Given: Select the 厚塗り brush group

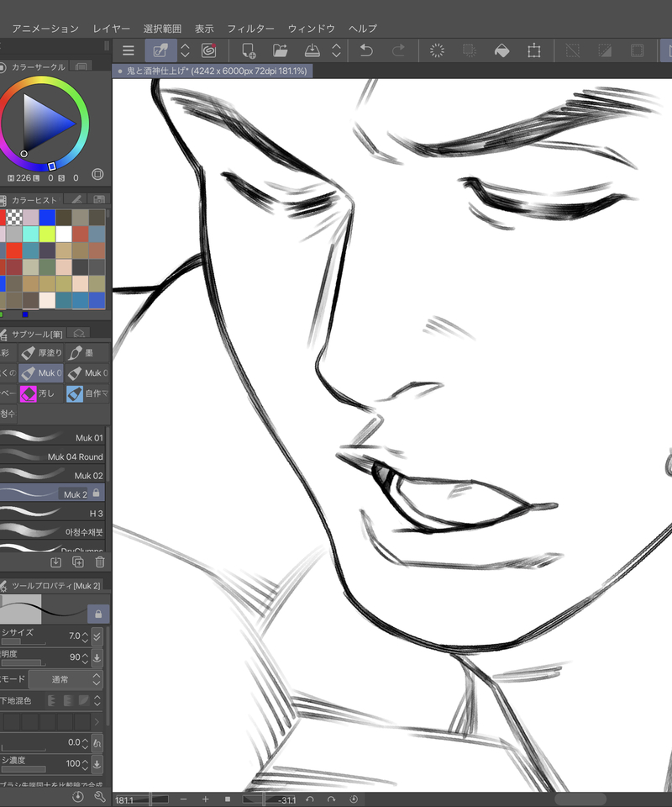Looking at the screenshot, I should tap(42, 352).
